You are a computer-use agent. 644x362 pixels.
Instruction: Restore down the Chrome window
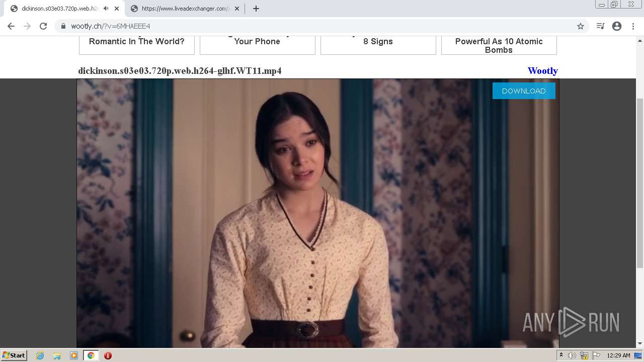click(x=614, y=5)
